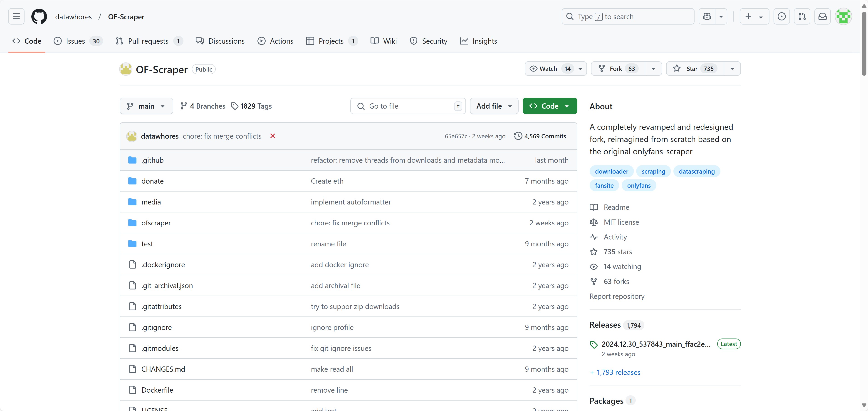868x411 pixels.
Task: Open the main branch selector dropdown
Action: [146, 106]
